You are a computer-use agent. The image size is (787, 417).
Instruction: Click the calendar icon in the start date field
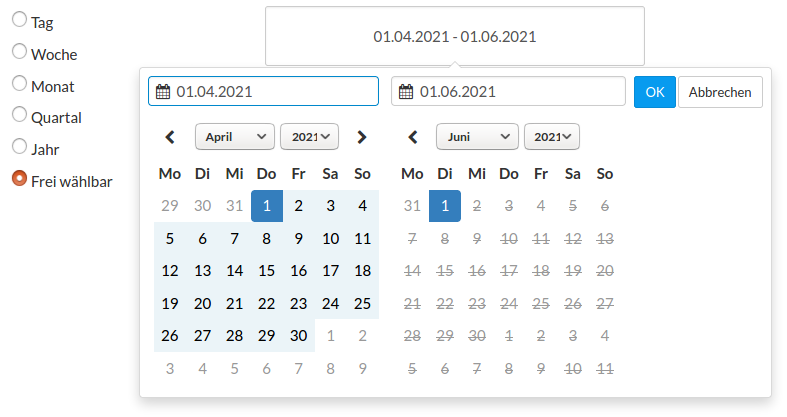[163, 92]
